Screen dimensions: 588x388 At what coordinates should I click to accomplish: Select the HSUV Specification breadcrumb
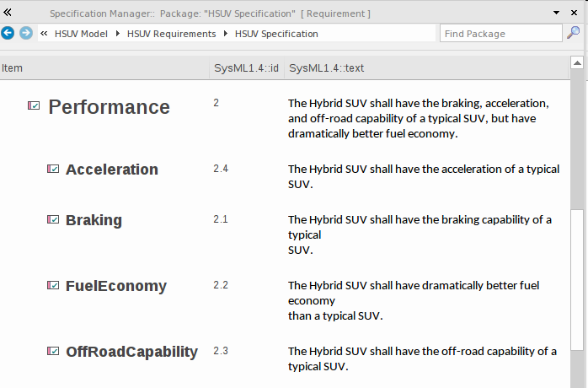click(276, 34)
